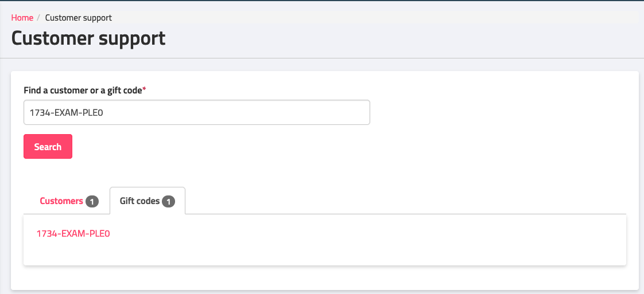Click the breadcrumb slash separator

tap(39, 18)
